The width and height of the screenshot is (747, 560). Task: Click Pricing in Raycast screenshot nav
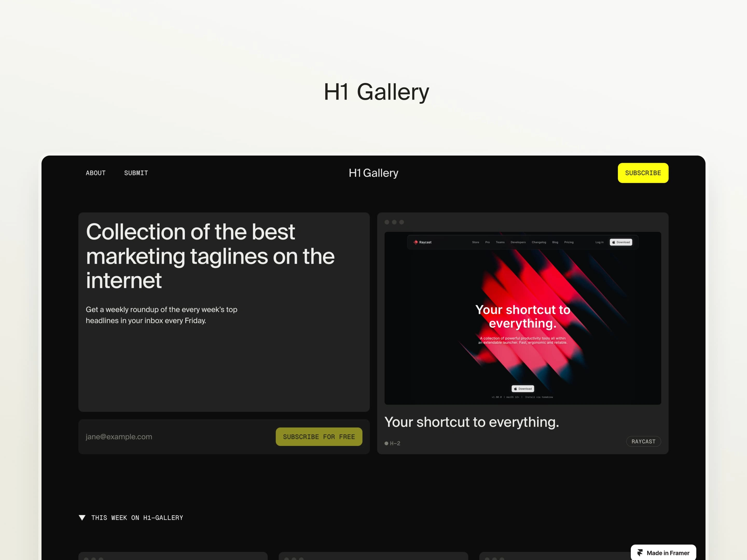click(569, 242)
